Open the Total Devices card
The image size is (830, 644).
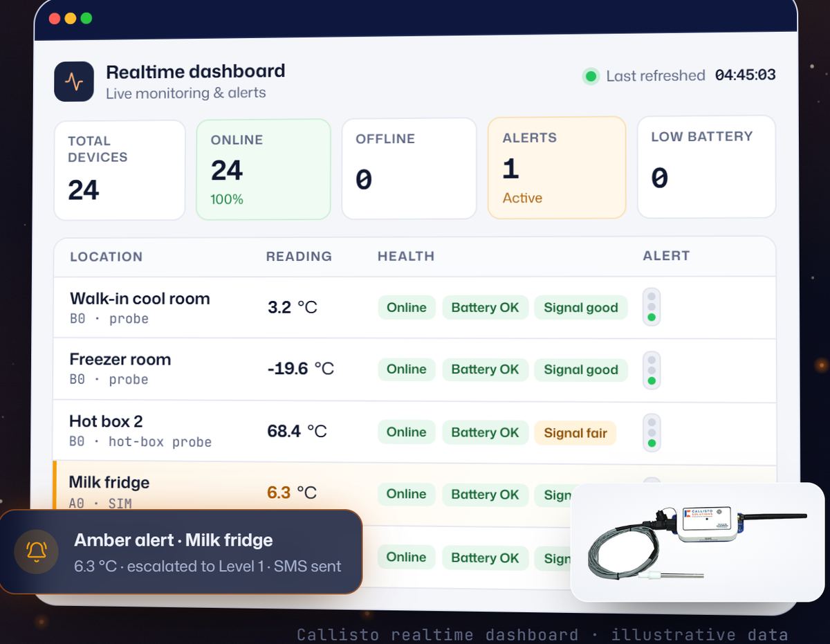pos(120,170)
